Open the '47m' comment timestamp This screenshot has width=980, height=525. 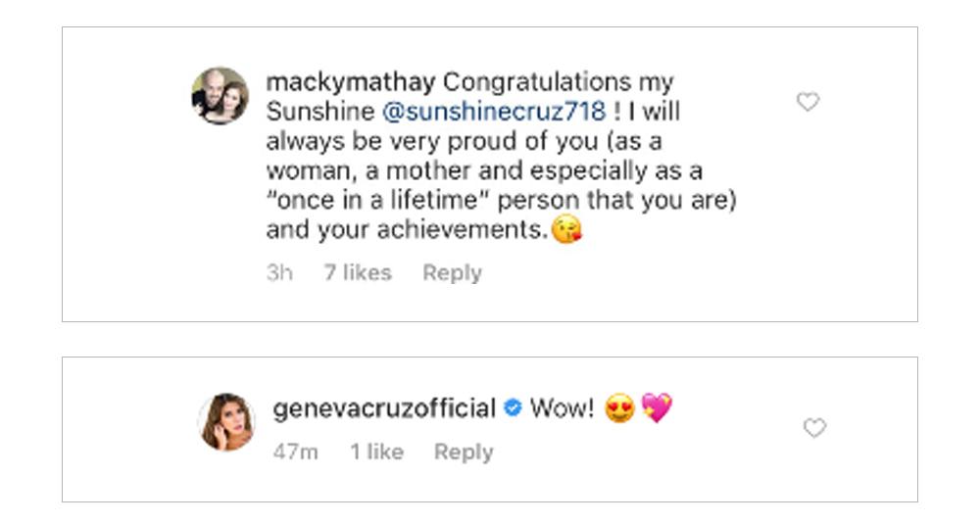[295, 452]
